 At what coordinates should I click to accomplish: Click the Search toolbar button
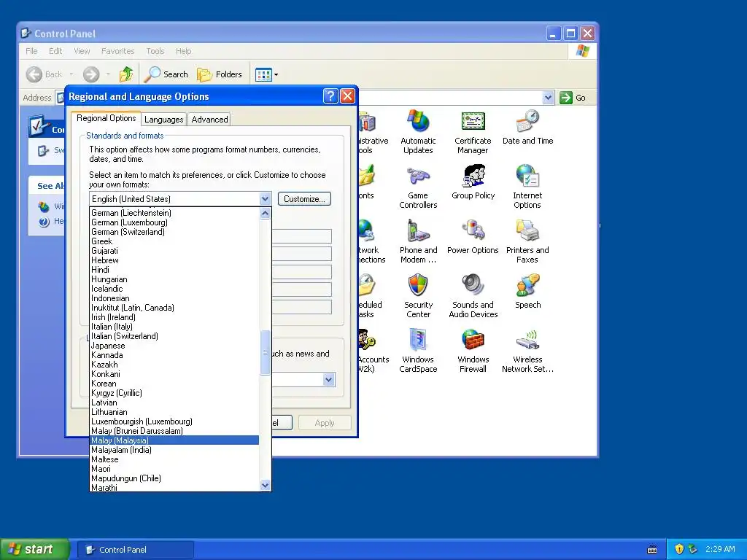pyautogui.click(x=166, y=74)
